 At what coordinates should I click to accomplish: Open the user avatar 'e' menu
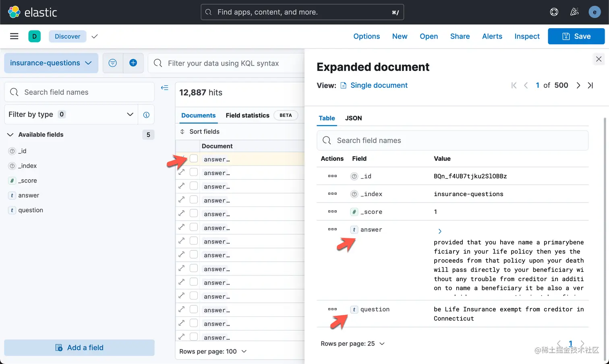(x=594, y=12)
